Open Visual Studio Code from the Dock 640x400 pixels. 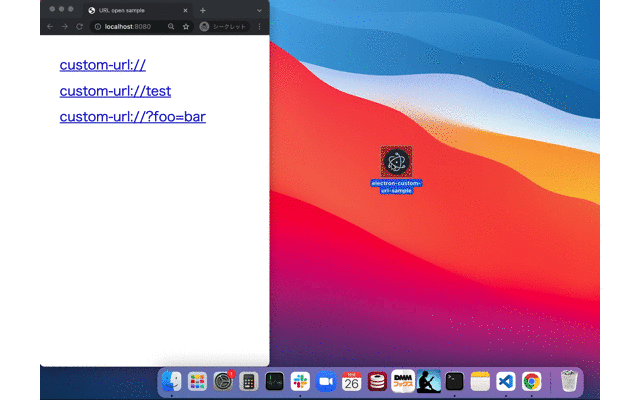506,382
